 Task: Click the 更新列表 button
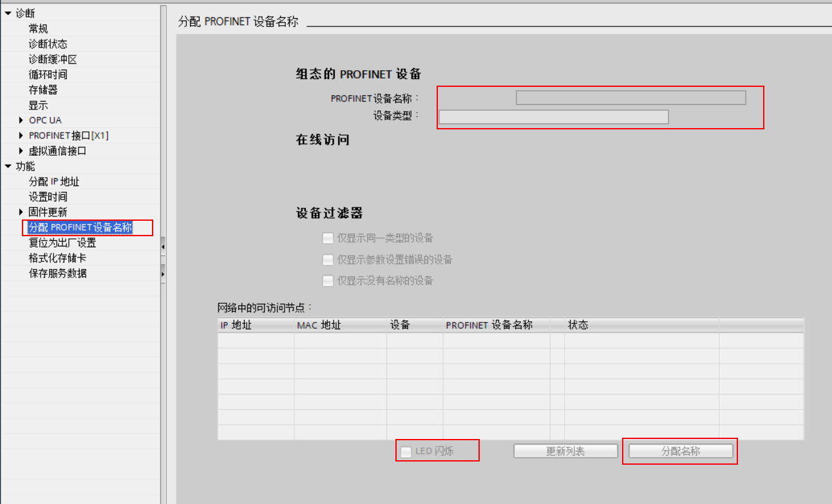pyautogui.click(x=565, y=451)
